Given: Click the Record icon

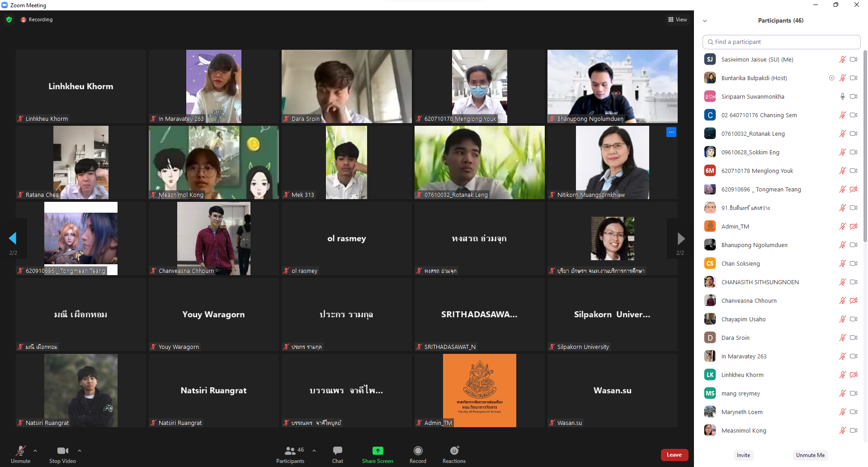Looking at the screenshot, I should click(x=418, y=450).
